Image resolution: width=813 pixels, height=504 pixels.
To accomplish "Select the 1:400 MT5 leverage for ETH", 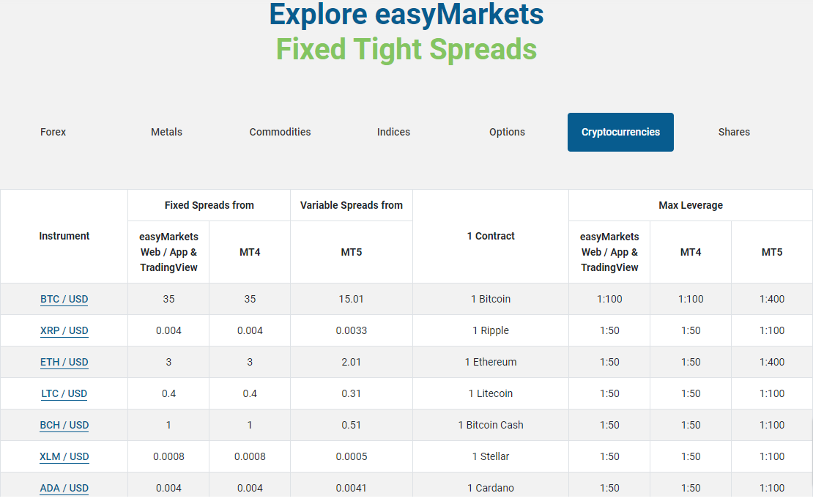I will click(x=772, y=363).
